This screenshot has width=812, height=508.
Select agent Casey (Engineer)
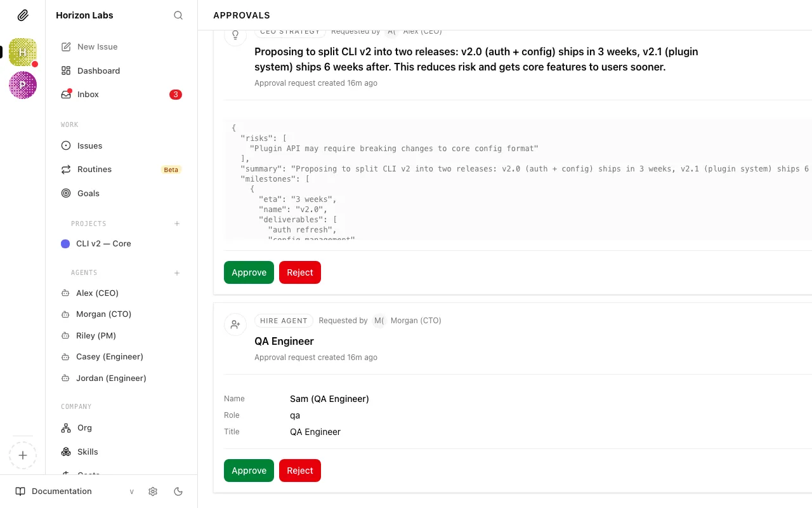121,357
